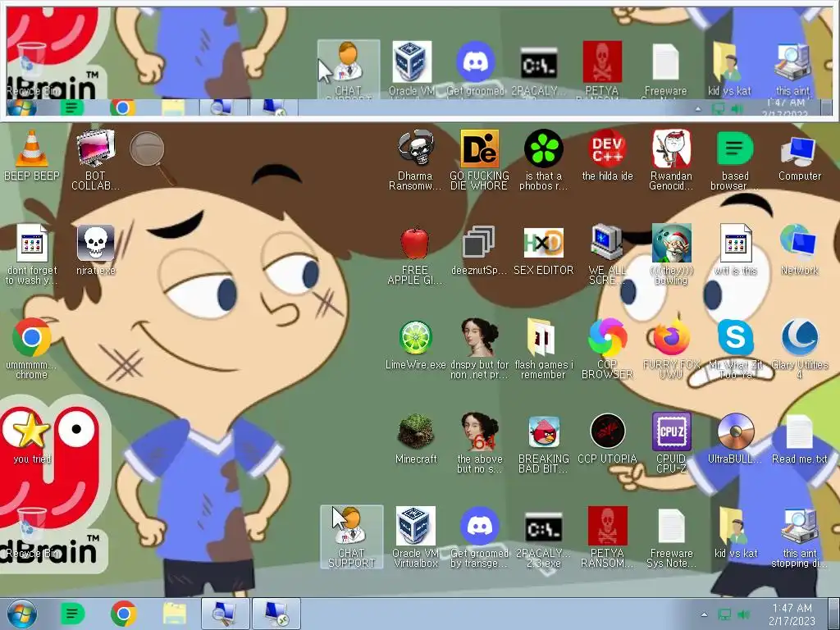Open the network status tray icon
This screenshot has width=840, height=630.
click(x=724, y=614)
